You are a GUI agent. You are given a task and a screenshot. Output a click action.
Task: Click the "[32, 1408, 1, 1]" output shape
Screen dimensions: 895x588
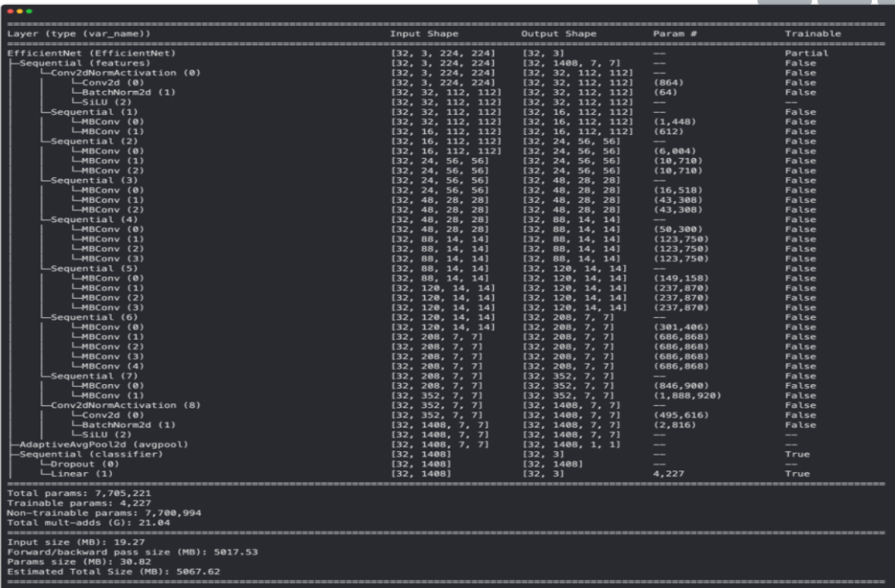click(571, 444)
